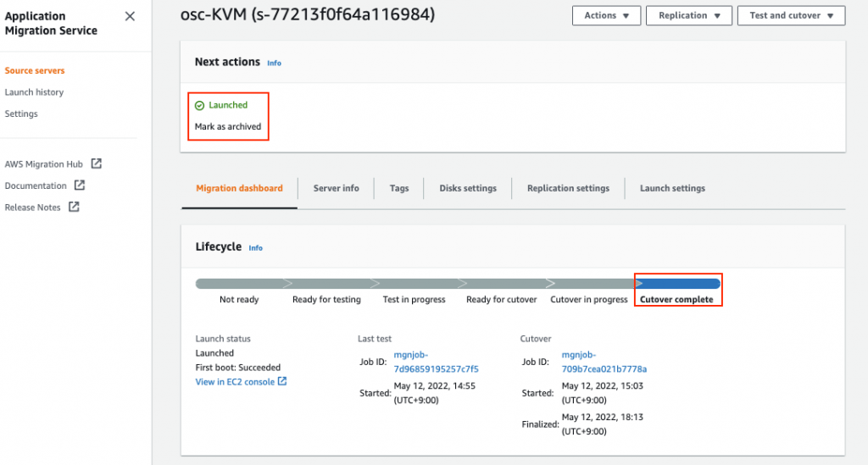
Task: Open the Replication dropdown menu
Action: [688, 15]
